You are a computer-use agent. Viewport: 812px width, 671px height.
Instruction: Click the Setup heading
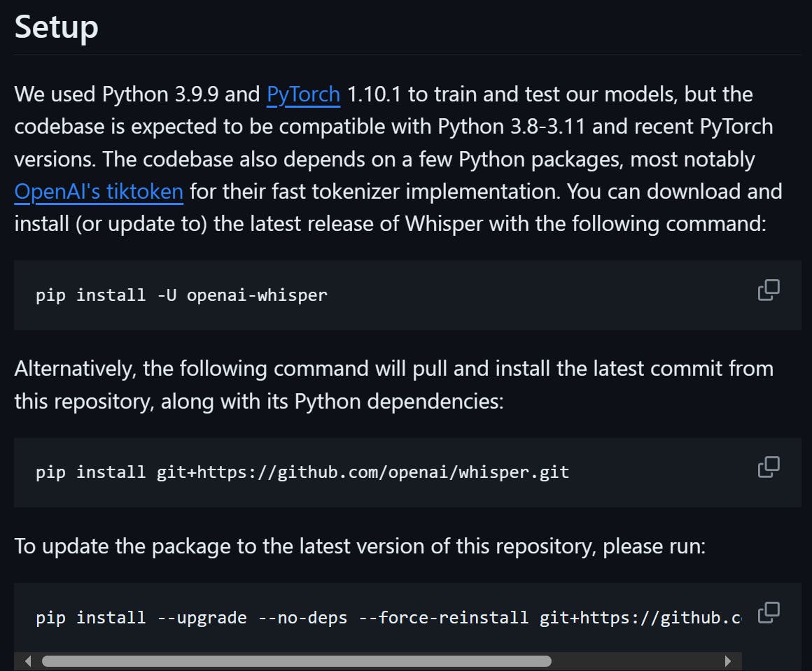coord(57,27)
